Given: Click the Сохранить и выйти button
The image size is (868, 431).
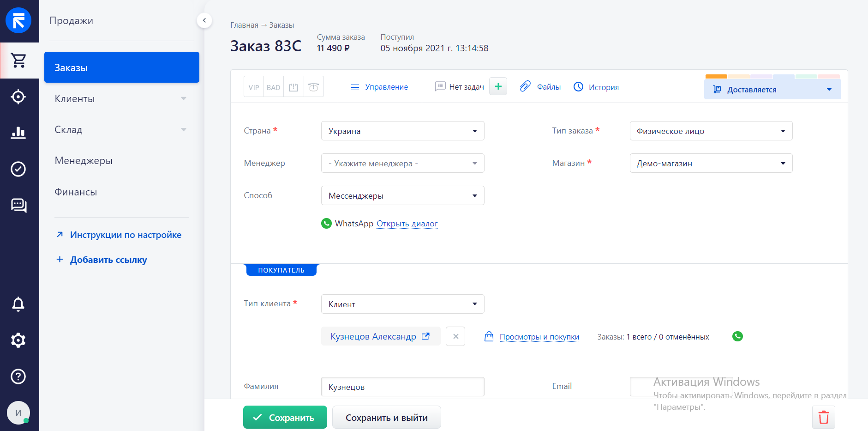Looking at the screenshot, I should pos(386,417).
